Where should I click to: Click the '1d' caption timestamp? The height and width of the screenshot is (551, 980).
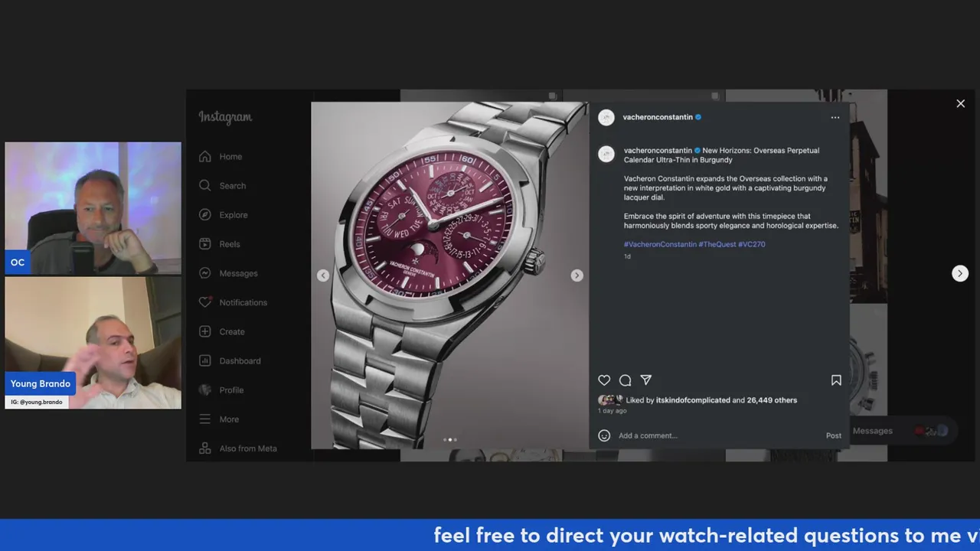627,256
